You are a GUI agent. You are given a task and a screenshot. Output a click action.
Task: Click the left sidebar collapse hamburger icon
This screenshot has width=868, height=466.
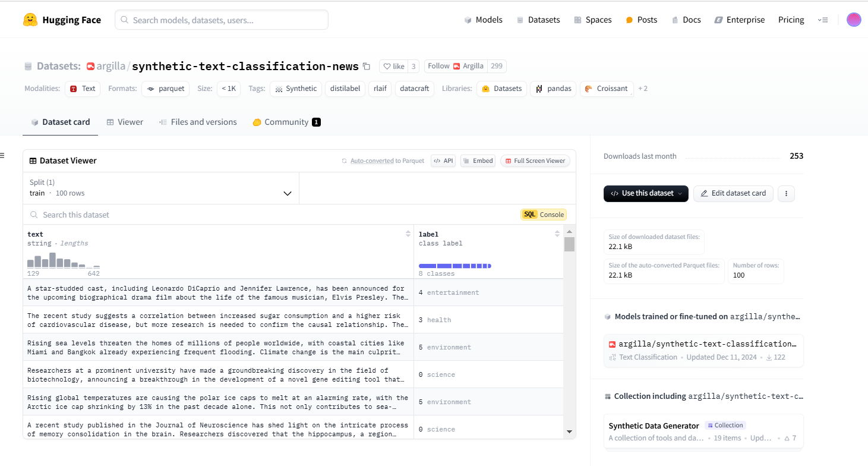click(x=2, y=156)
